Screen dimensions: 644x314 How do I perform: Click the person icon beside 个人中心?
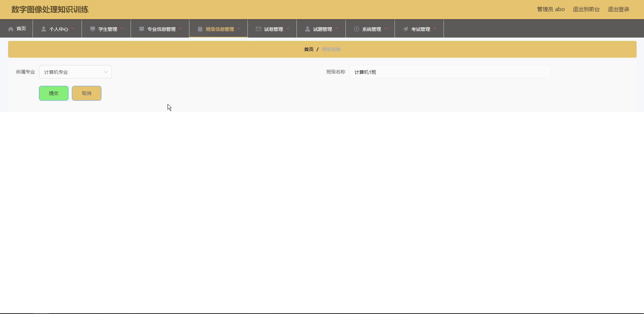tap(44, 29)
